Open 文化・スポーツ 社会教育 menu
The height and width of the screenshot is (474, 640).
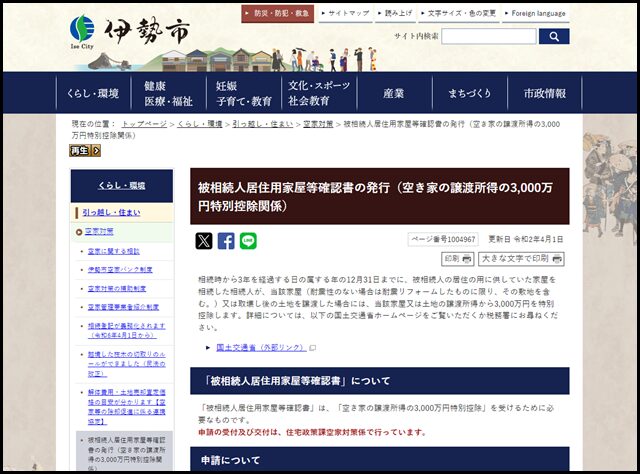click(319, 93)
